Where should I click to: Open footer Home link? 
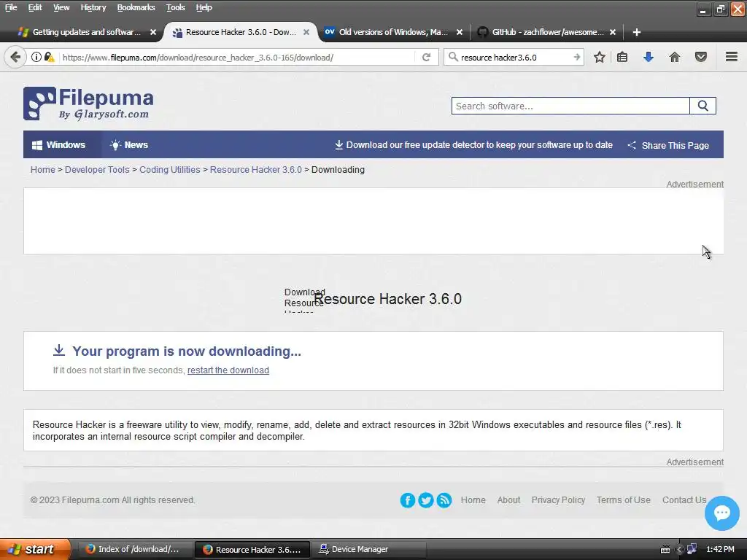473,500
